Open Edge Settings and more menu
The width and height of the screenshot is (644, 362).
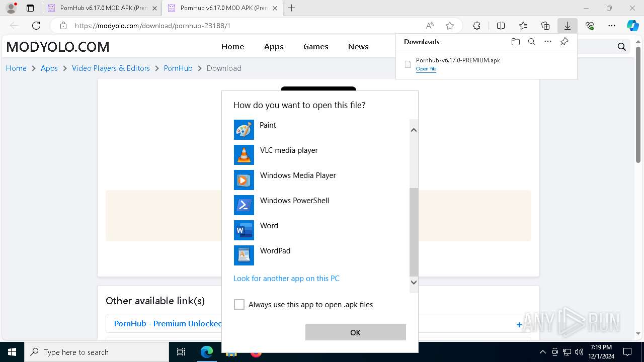click(x=612, y=26)
